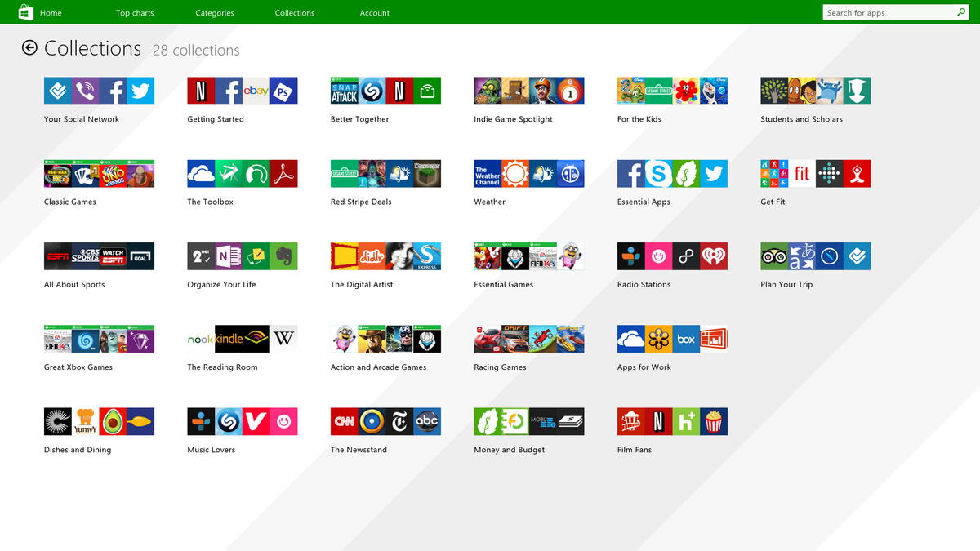Click TripAdvisor icon in Plan Your Trip
Image resolution: width=980 pixels, height=551 pixels.
(774, 256)
